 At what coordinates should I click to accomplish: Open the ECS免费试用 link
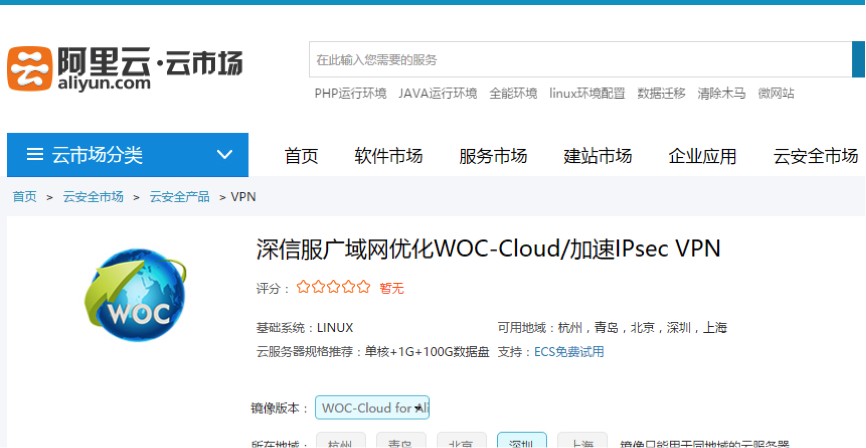pyautogui.click(x=569, y=352)
